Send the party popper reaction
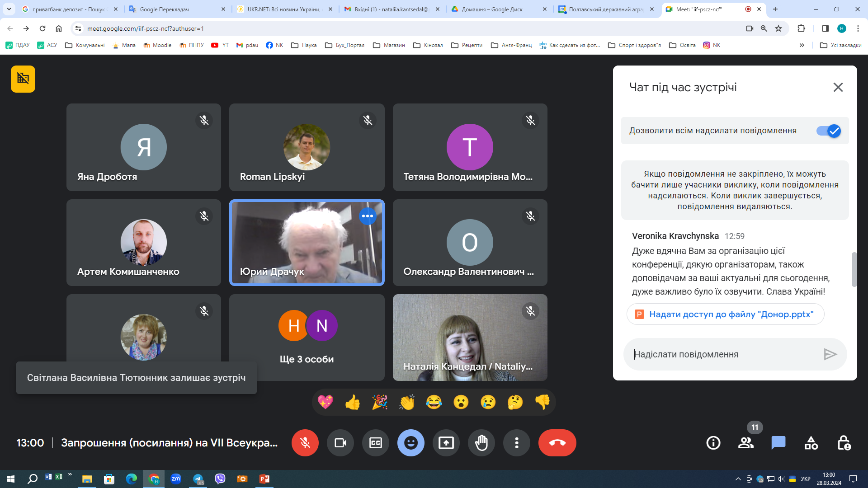The image size is (868, 488). [x=380, y=402]
